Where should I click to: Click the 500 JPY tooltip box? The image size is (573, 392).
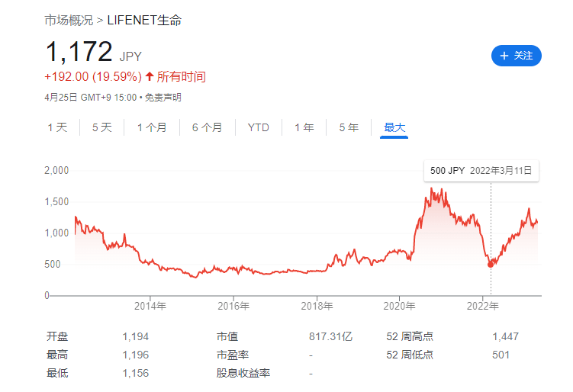click(x=481, y=171)
